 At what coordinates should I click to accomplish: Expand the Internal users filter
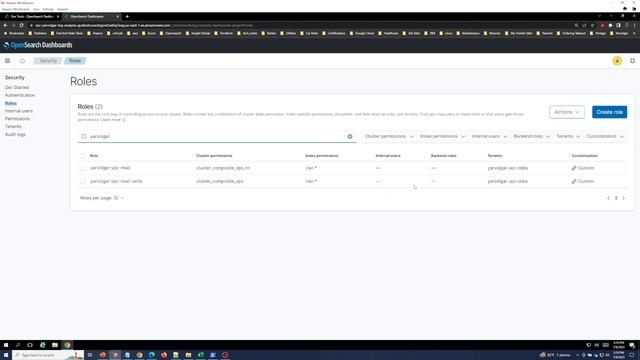pos(489,136)
